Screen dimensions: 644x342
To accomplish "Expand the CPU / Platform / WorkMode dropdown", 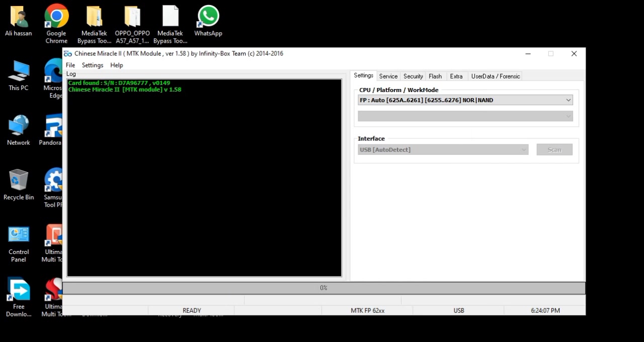I will pyautogui.click(x=465, y=100).
